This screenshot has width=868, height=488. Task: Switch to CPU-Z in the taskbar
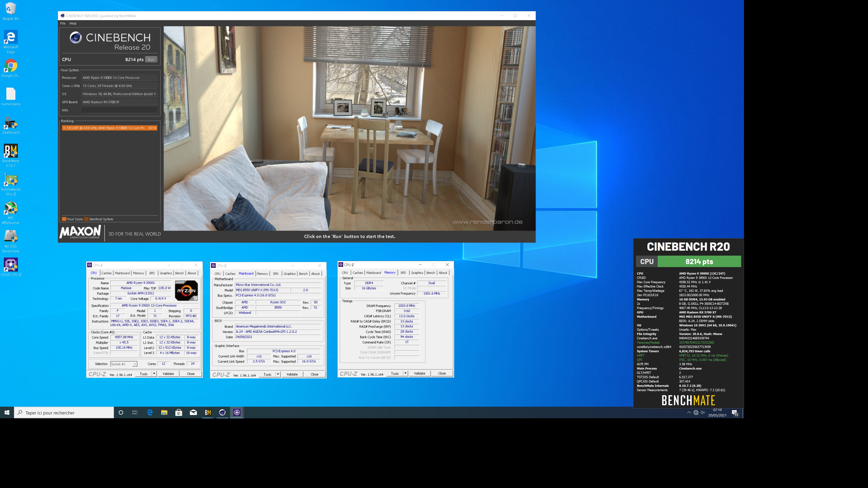[x=237, y=412]
